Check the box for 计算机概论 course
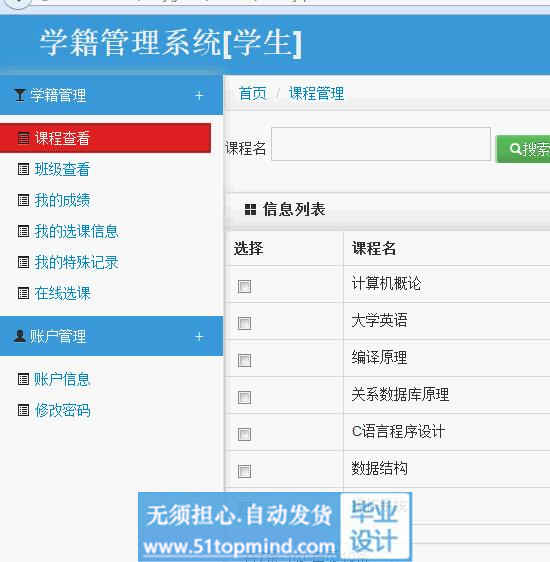Screen dimensions: 550x562 (x=244, y=286)
